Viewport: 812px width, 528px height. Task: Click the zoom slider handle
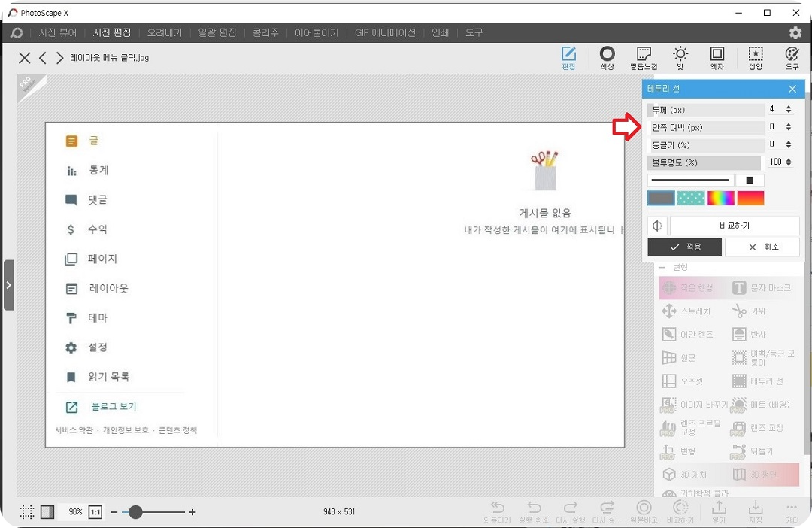coord(135,512)
